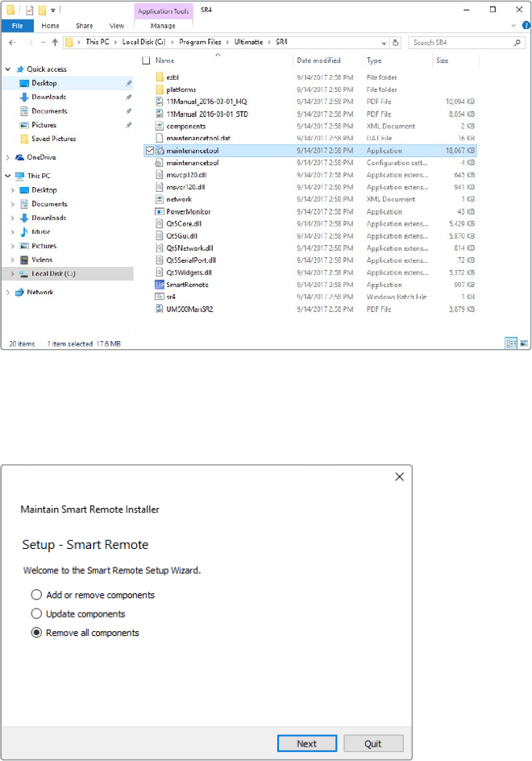Open the Manage ribbon tab
This screenshot has height=761, width=532.
click(x=163, y=26)
